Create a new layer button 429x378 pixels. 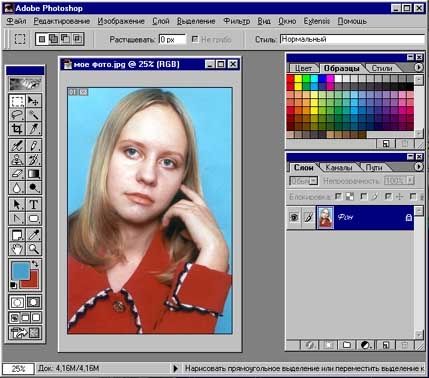click(385, 345)
